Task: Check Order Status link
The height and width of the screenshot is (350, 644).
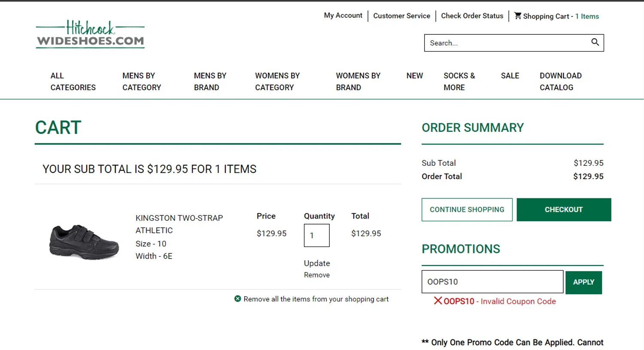Action: [x=472, y=16]
